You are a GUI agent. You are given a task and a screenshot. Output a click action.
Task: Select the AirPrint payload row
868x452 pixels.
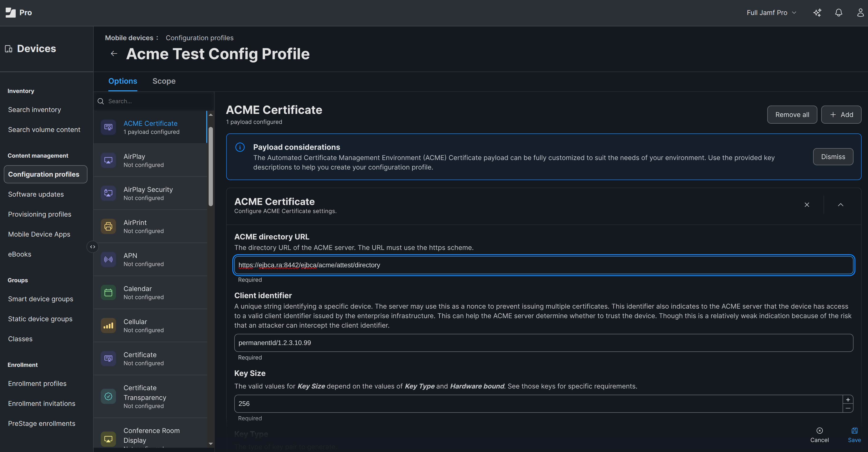pos(150,227)
